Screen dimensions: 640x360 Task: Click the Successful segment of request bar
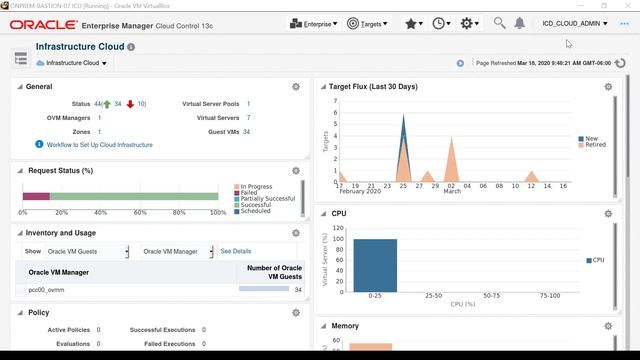134,196
